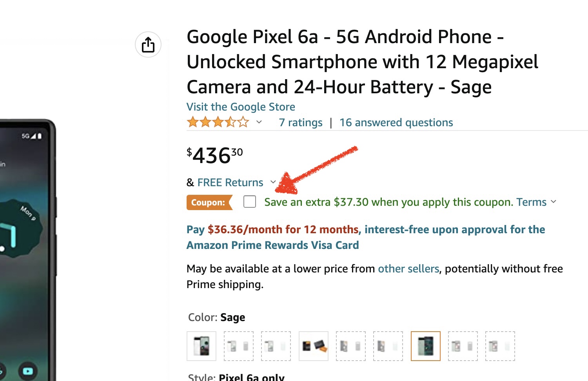View the 16 answered questions
This screenshot has width=588, height=381.
(396, 123)
